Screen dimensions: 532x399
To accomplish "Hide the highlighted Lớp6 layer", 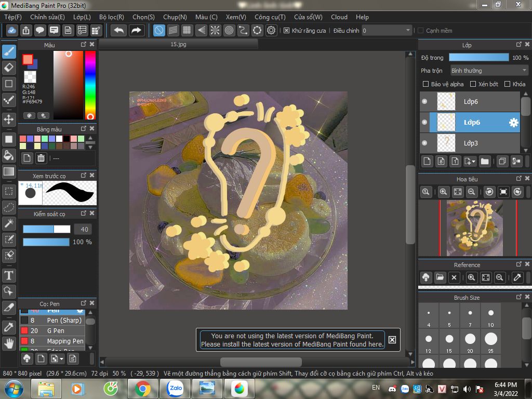I will pos(424,122).
